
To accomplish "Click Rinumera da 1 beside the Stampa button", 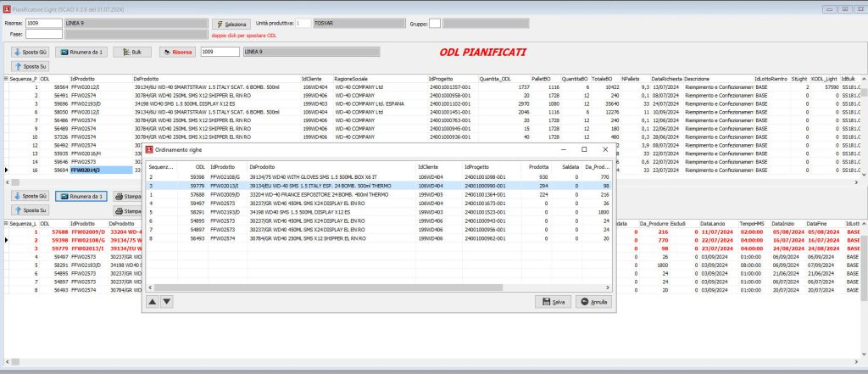I will point(81,196).
